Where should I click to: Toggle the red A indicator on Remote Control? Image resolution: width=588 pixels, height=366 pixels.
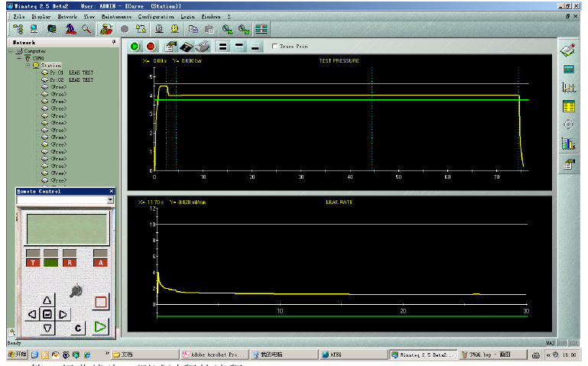coord(100,262)
